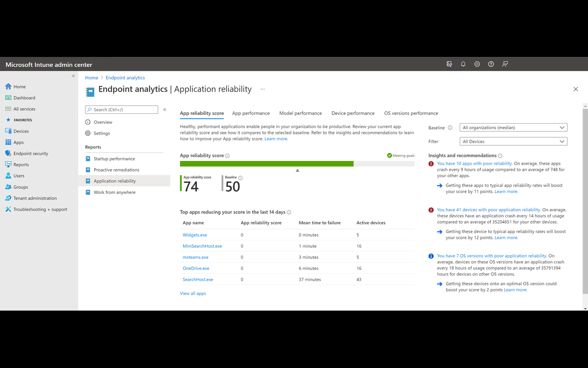
Task: Open the help question mark icon
Action: pyautogui.click(x=491, y=64)
